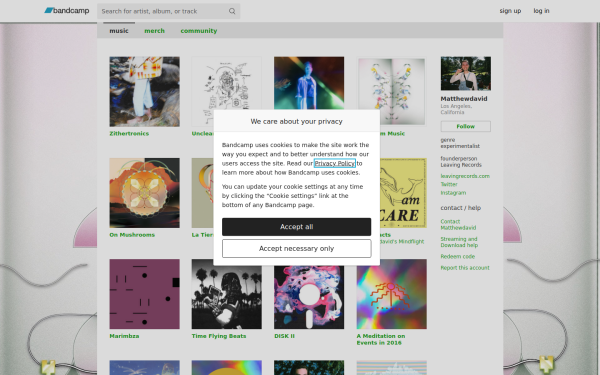Open the Twitter link

click(x=449, y=184)
